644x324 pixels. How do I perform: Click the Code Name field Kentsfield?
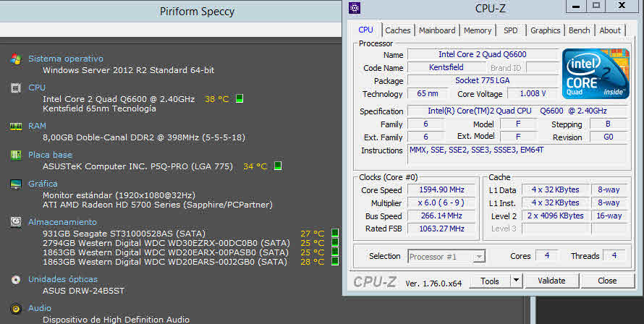tap(446, 67)
